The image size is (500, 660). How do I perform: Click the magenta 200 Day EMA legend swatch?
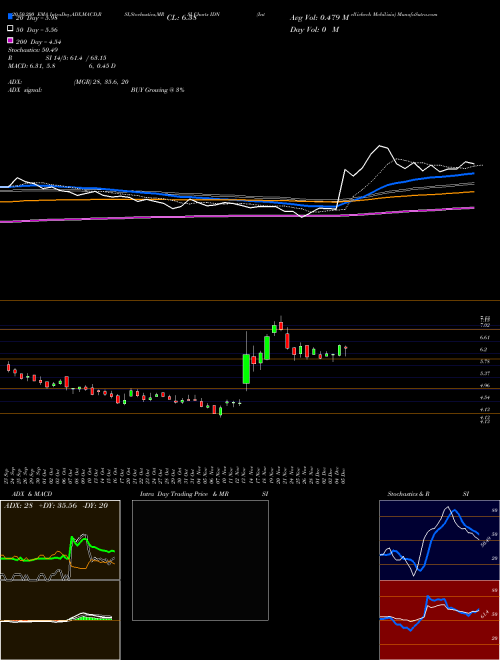click(x=10, y=40)
